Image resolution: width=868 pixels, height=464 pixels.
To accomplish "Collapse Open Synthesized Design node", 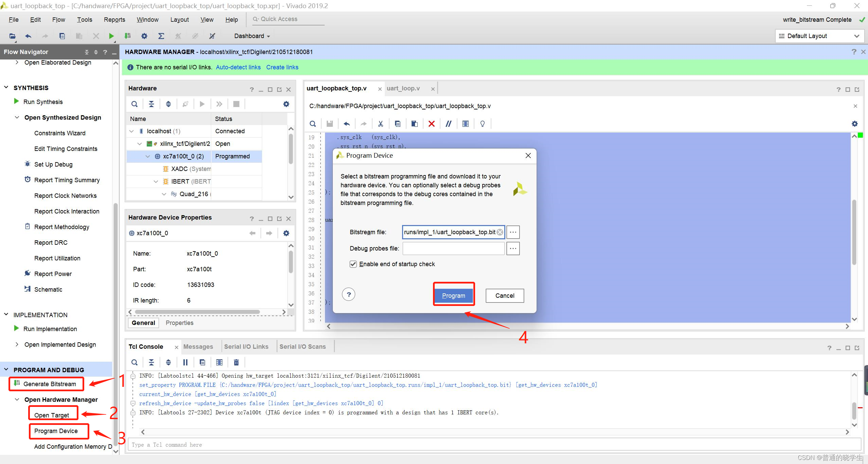I will [17, 117].
